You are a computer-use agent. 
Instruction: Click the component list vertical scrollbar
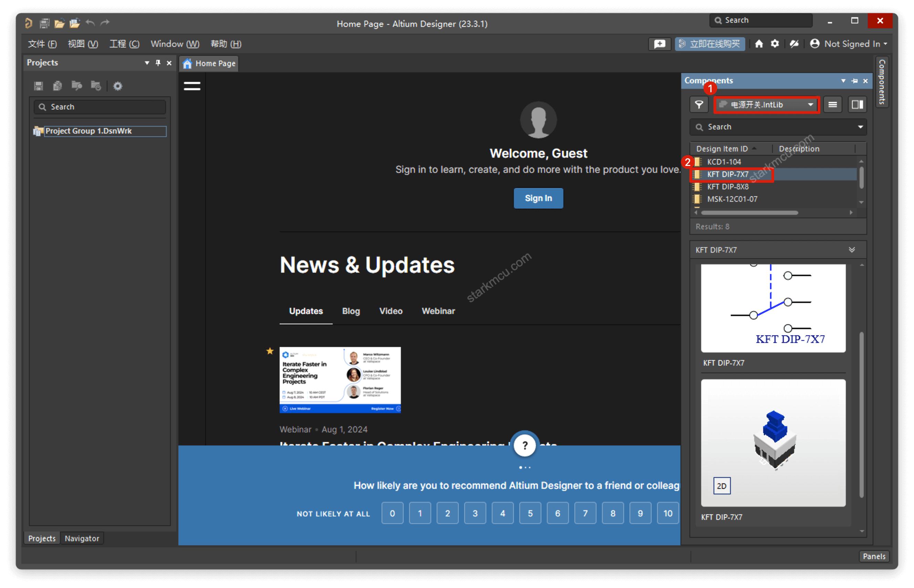point(861,178)
